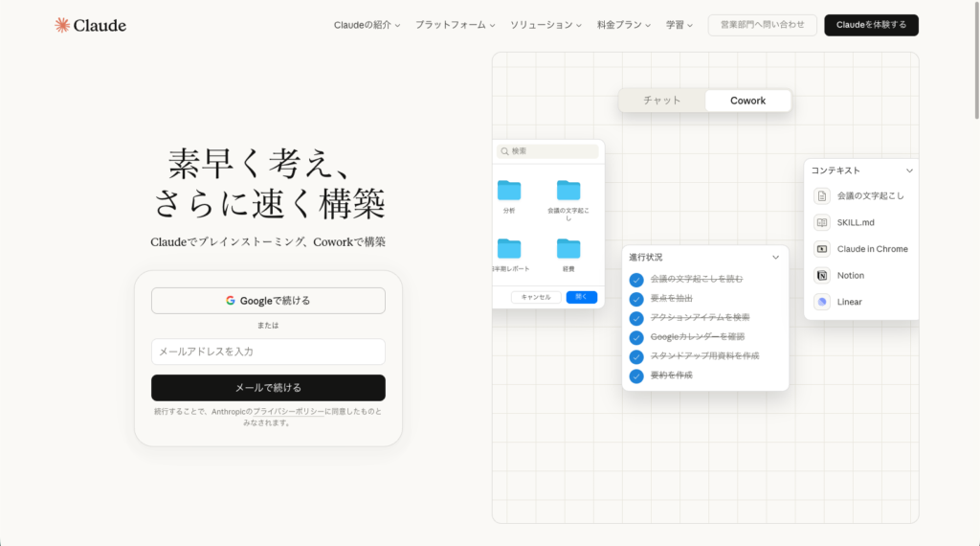The width and height of the screenshot is (980, 546).
Task: Click the Claudeを体験する button
Action: tap(871, 25)
